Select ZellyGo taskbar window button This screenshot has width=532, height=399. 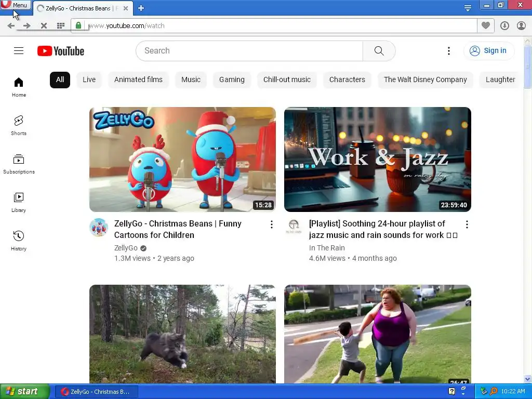(x=97, y=392)
